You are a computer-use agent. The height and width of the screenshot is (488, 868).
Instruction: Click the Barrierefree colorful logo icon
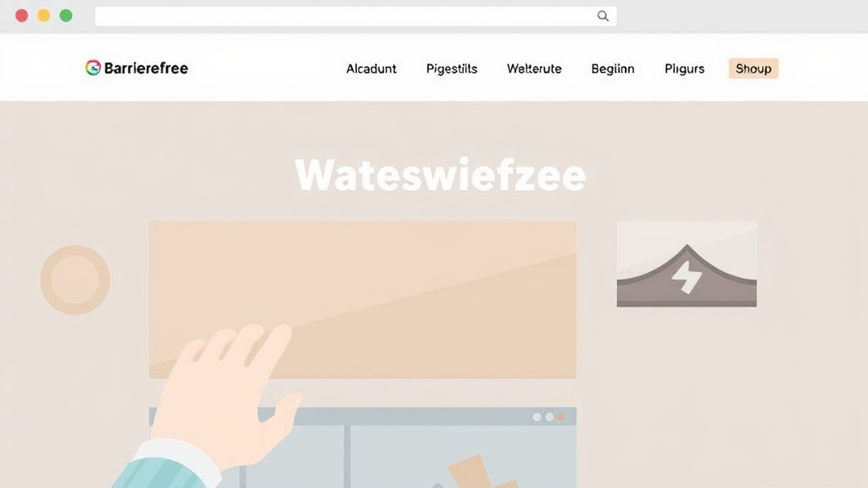click(93, 68)
